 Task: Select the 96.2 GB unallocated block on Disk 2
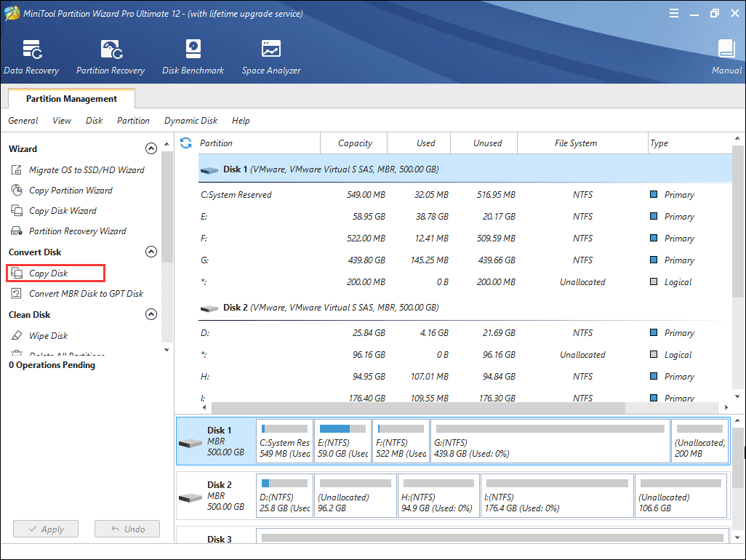click(356, 495)
